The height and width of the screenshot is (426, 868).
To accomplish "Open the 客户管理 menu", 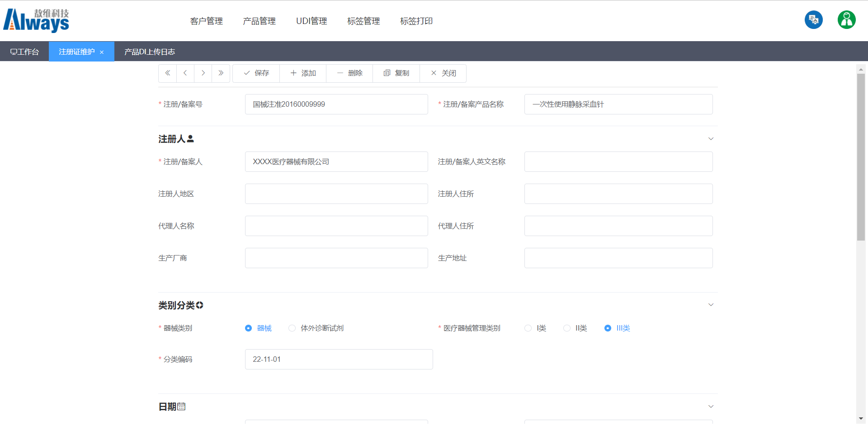I will pos(207,21).
